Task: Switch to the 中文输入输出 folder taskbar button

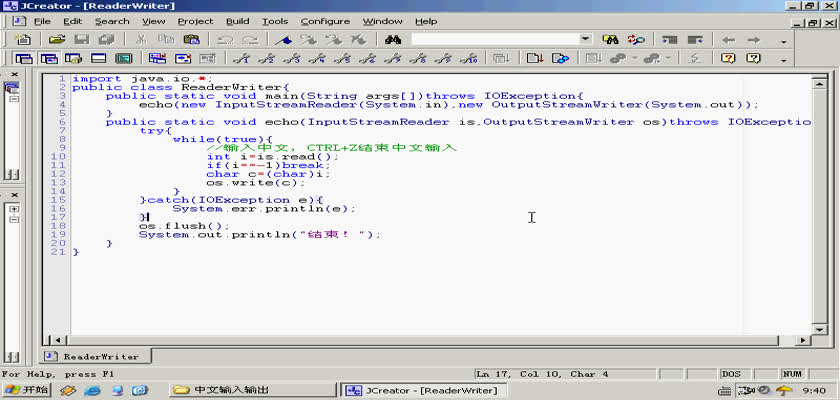Action: pos(251,390)
